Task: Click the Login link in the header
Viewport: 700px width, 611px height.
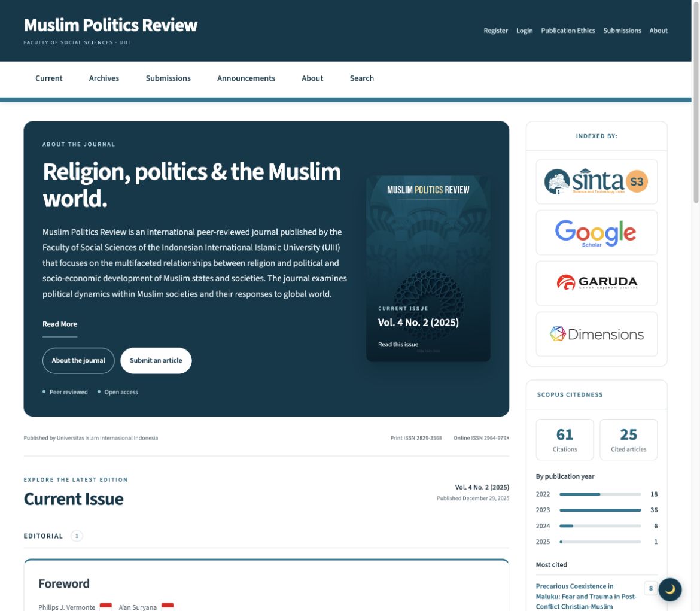Action: pyautogui.click(x=525, y=31)
